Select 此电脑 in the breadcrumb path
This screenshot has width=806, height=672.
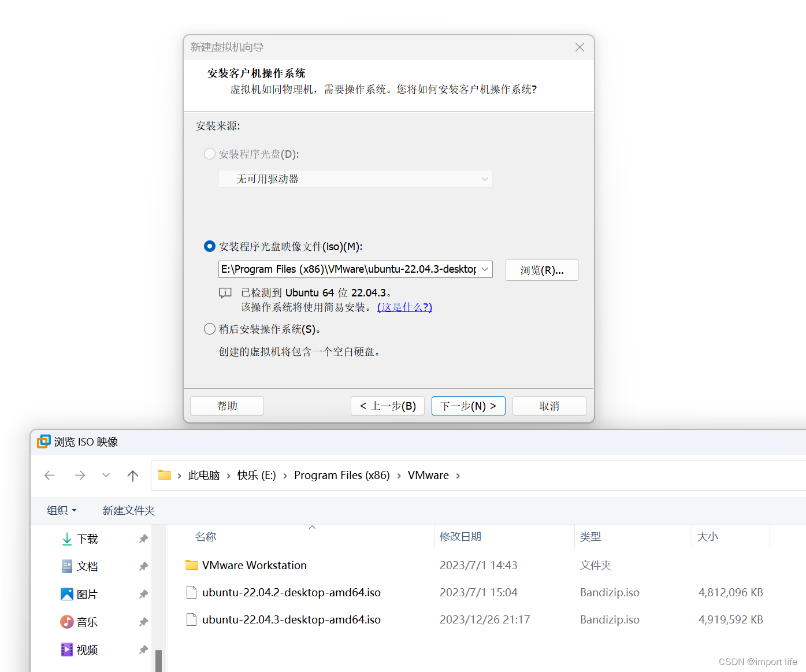pos(204,475)
